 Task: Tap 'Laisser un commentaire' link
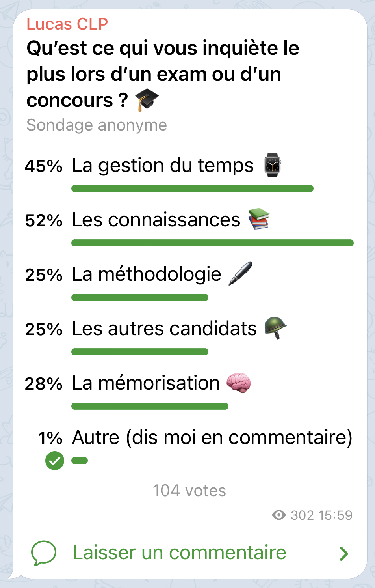tap(179, 553)
